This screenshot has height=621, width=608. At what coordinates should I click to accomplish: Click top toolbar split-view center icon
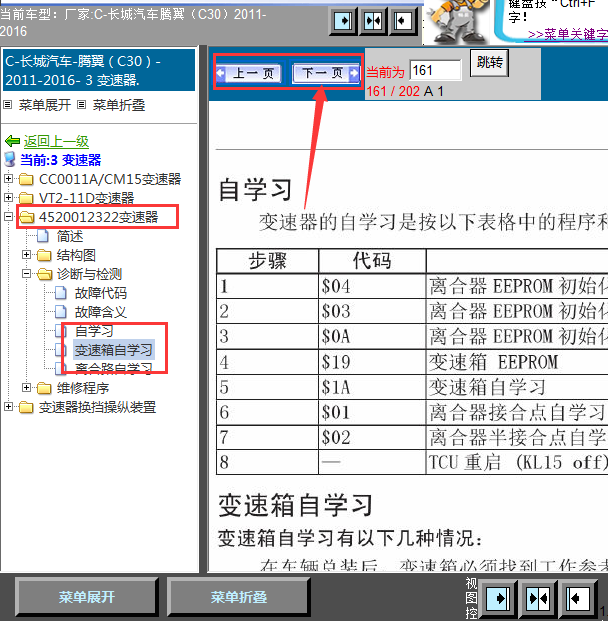373,21
